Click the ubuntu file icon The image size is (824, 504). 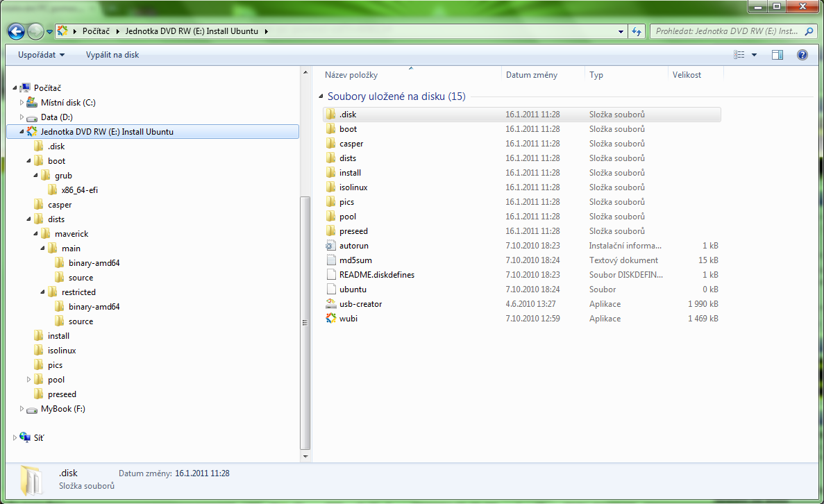[x=330, y=289]
